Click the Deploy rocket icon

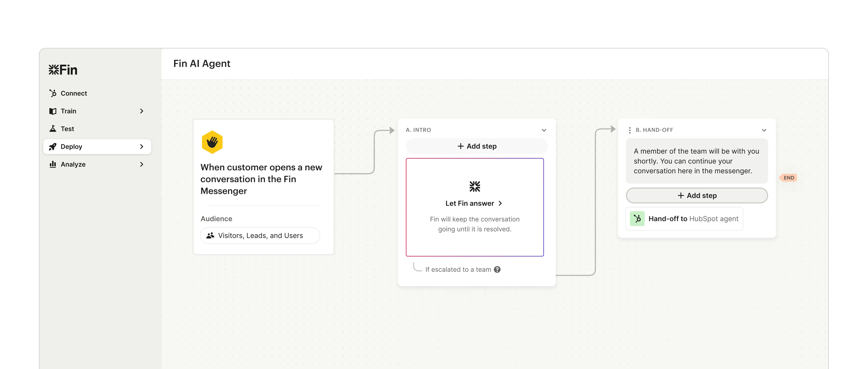[53, 147]
